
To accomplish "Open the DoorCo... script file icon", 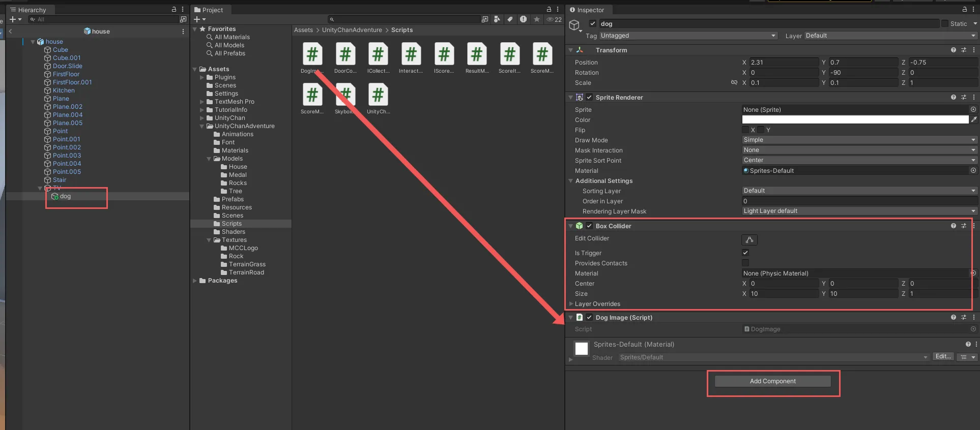I will click(345, 54).
